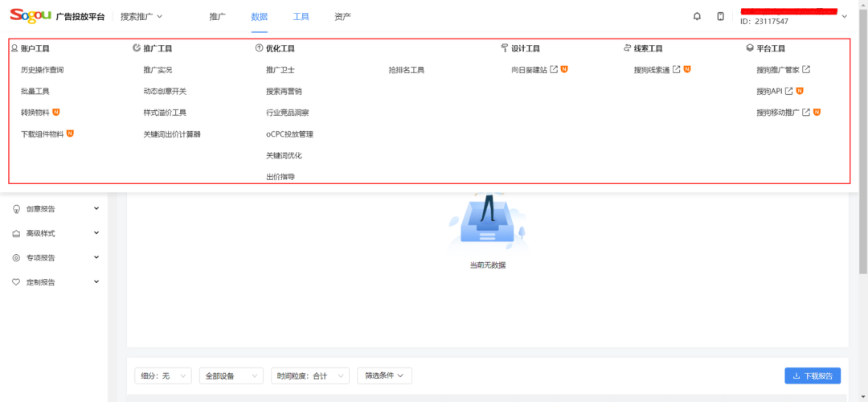
Task: Open the 细分 dropdown filter
Action: 163,375
